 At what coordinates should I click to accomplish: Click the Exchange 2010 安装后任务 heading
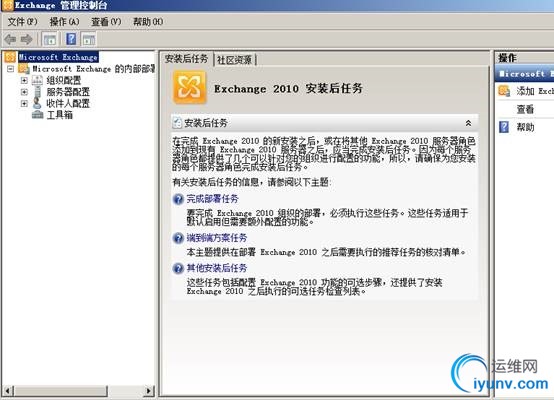(x=288, y=88)
